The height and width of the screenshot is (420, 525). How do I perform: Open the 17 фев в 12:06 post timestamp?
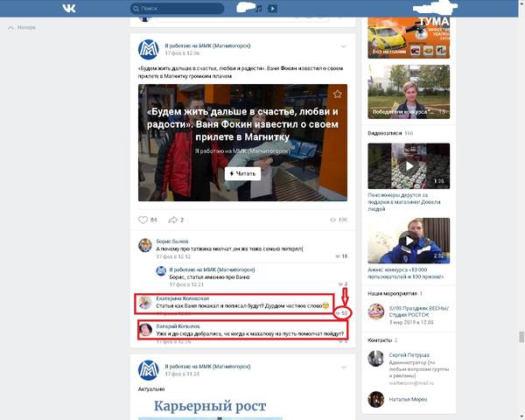tap(182, 53)
